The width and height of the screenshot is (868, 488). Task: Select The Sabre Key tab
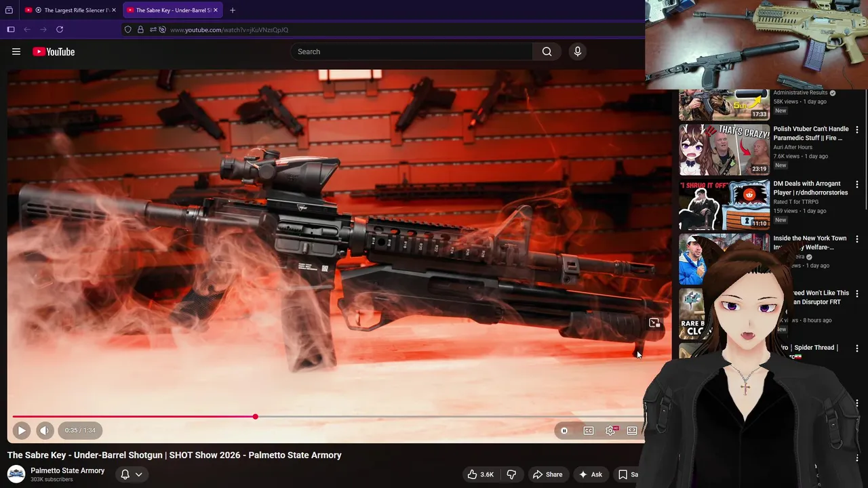[x=172, y=10]
